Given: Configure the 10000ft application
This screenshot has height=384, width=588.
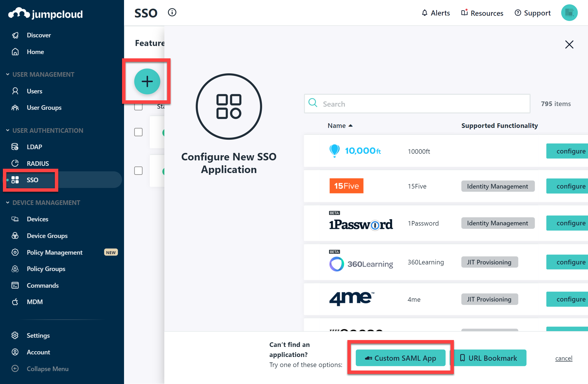Looking at the screenshot, I should coord(567,151).
